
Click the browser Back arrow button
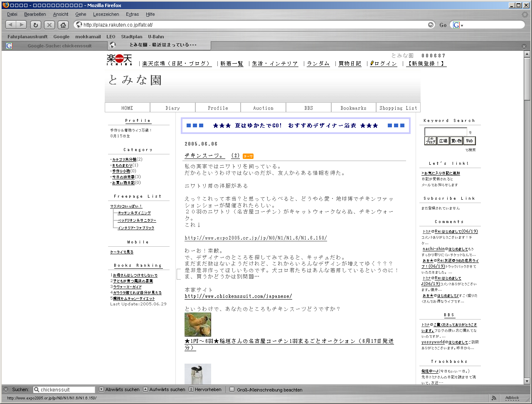point(11,25)
